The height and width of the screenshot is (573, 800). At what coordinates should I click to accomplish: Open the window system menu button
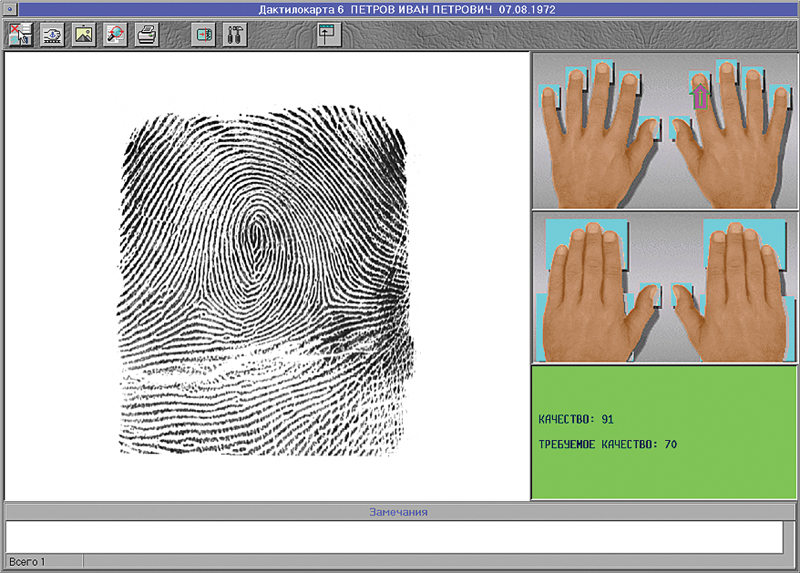(8, 10)
